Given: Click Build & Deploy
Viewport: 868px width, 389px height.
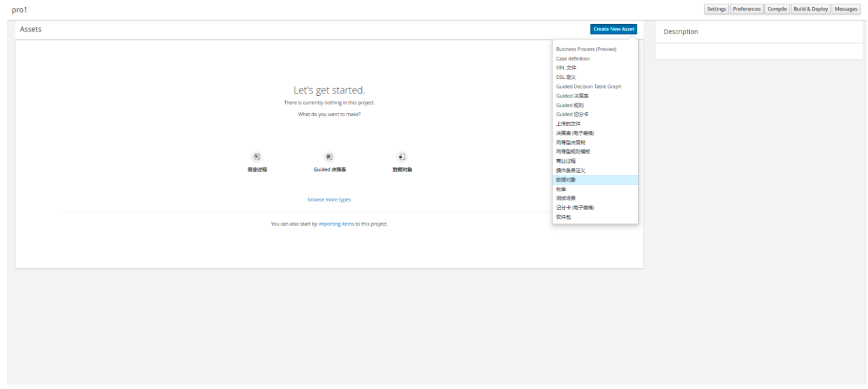Looking at the screenshot, I should (x=810, y=9).
